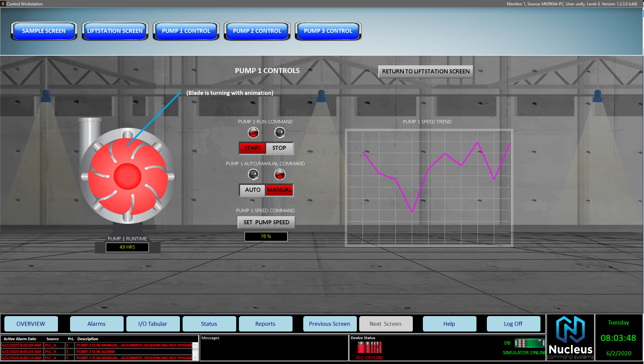
Task: Click Return to Liftstation Screen button
Action: pos(426,71)
